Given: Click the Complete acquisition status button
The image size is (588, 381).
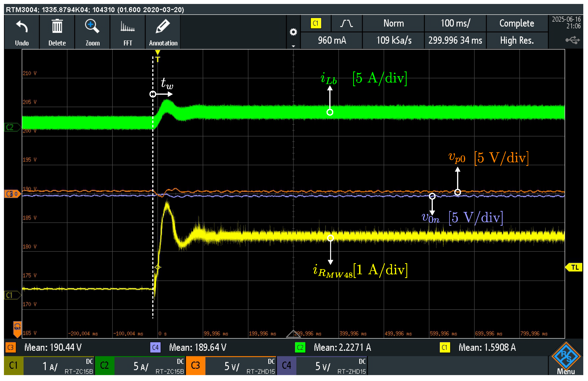Looking at the screenshot, I should pyautogui.click(x=517, y=23).
